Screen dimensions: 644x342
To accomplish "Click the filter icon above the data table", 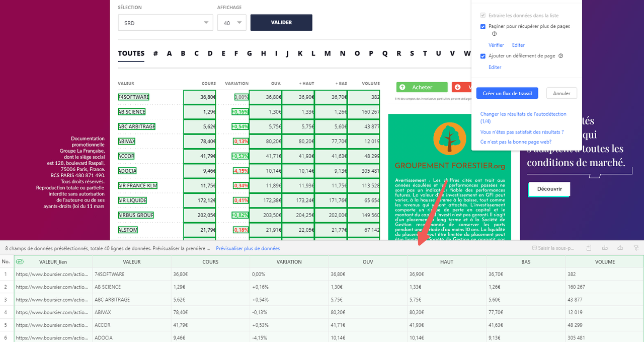I will [636, 248].
